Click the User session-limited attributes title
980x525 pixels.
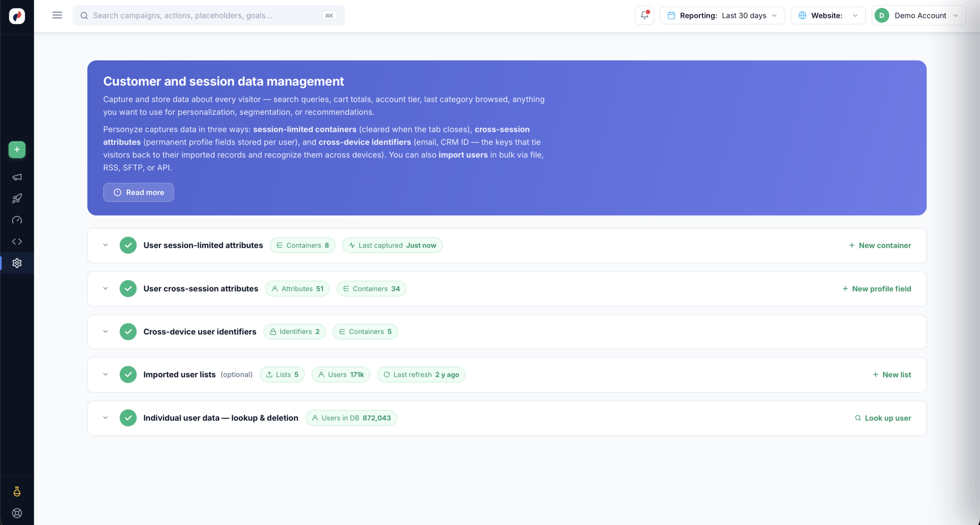[203, 245]
